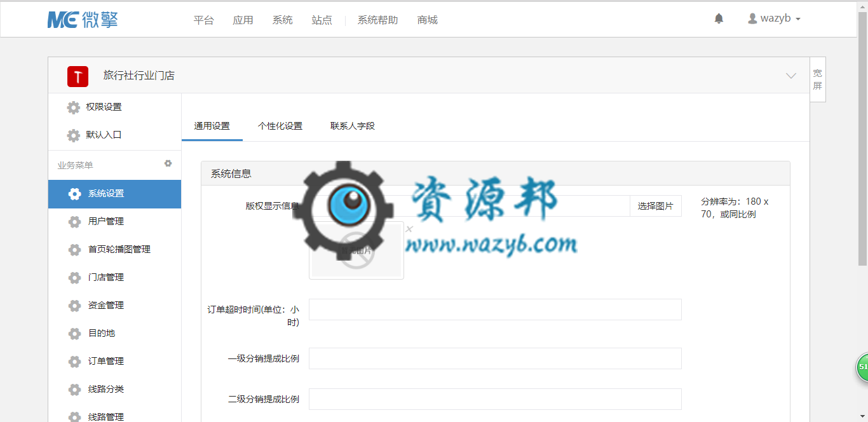This screenshot has height=422, width=868.
Task: Click gear icon next to 用户管理
Action: pyautogui.click(x=75, y=222)
